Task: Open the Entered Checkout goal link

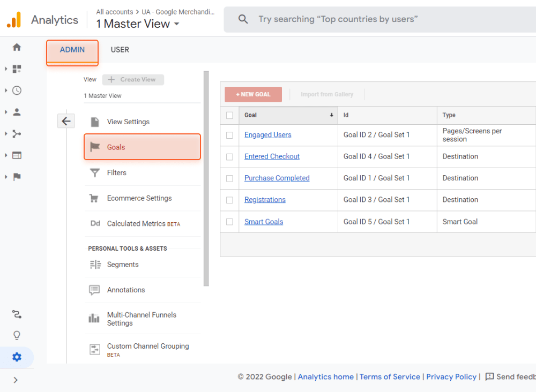Action: [272, 156]
